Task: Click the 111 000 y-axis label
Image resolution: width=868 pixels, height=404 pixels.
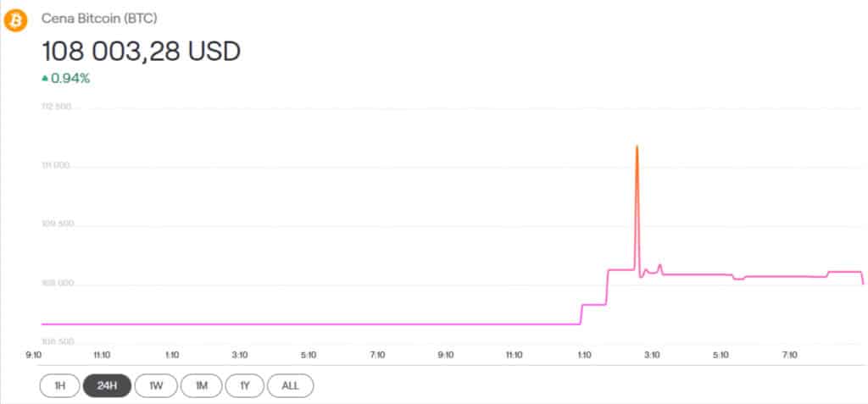Action: [x=56, y=166]
